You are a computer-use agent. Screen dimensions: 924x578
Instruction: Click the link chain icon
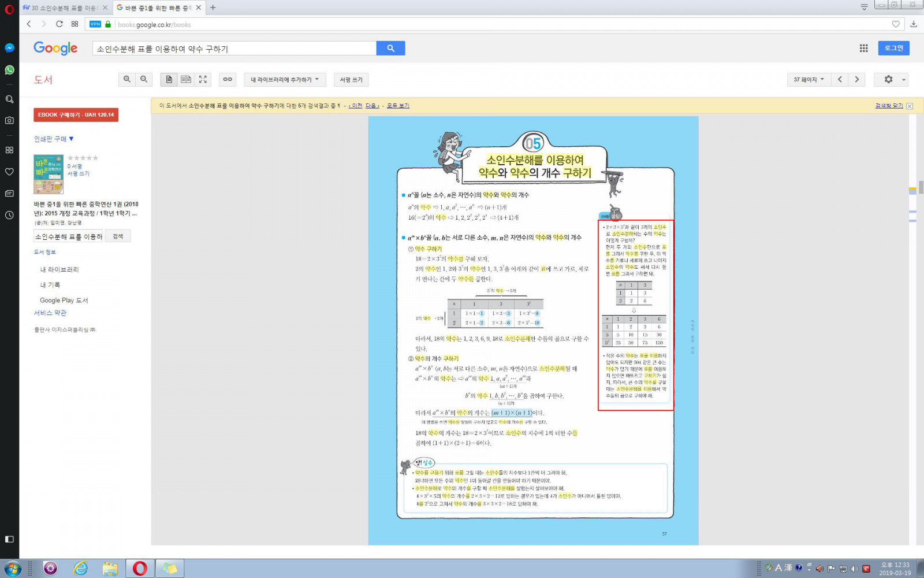coord(228,79)
